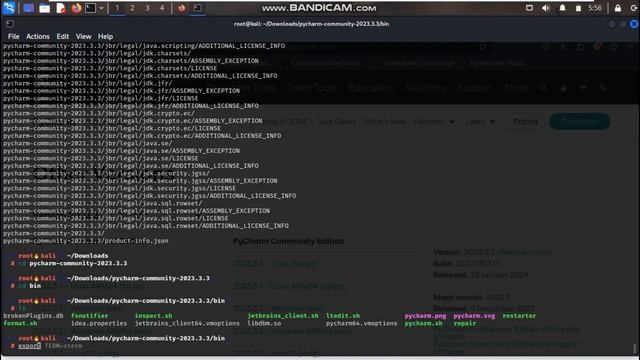The height and width of the screenshot is (360, 640).
Task: Click the java.scripting/ADDITIONAL_LICENSE_INFO line
Action: pyautogui.click(x=144, y=46)
